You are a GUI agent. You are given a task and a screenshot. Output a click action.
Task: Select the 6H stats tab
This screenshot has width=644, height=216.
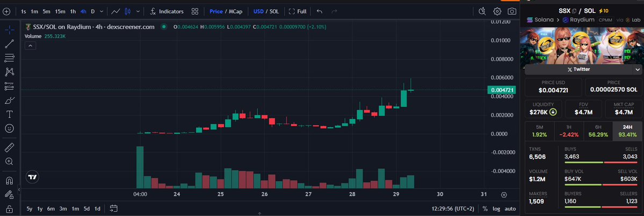click(598, 131)
